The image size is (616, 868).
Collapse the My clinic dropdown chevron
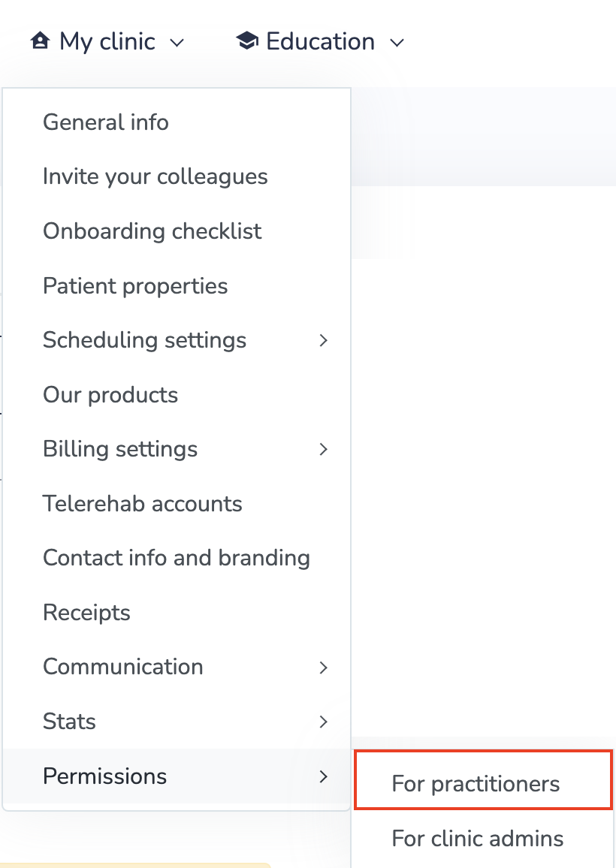click(x=177, y=43)
